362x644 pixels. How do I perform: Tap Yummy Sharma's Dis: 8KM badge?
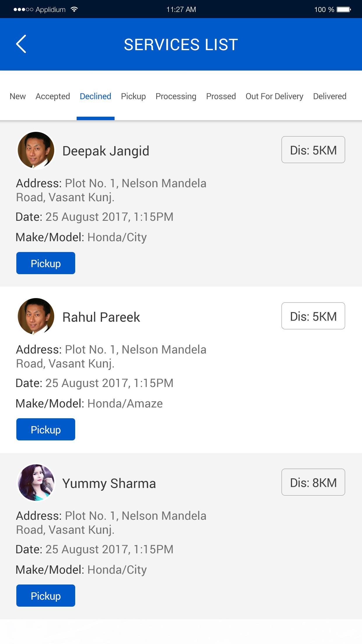coord(313,482)
